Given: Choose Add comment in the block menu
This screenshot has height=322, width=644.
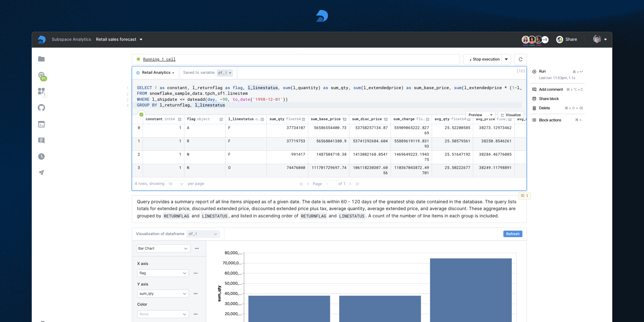Looking at the screenshot, I should (551, 89).
